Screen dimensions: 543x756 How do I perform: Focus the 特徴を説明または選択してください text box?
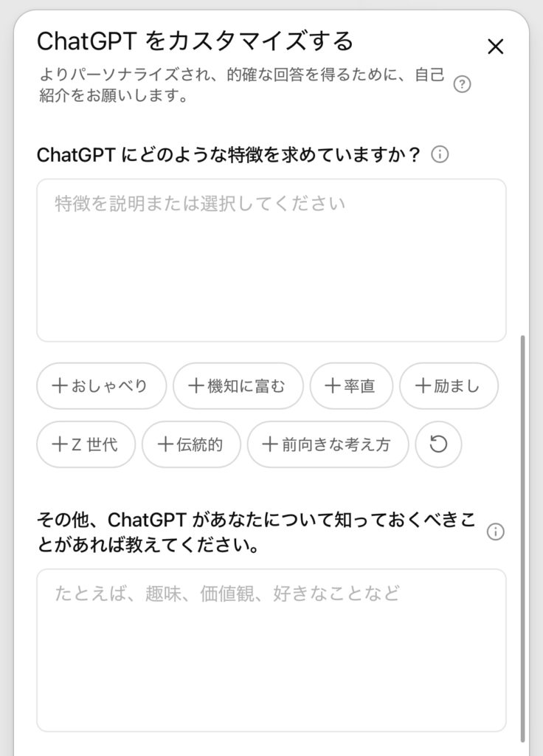pos(271,260)
